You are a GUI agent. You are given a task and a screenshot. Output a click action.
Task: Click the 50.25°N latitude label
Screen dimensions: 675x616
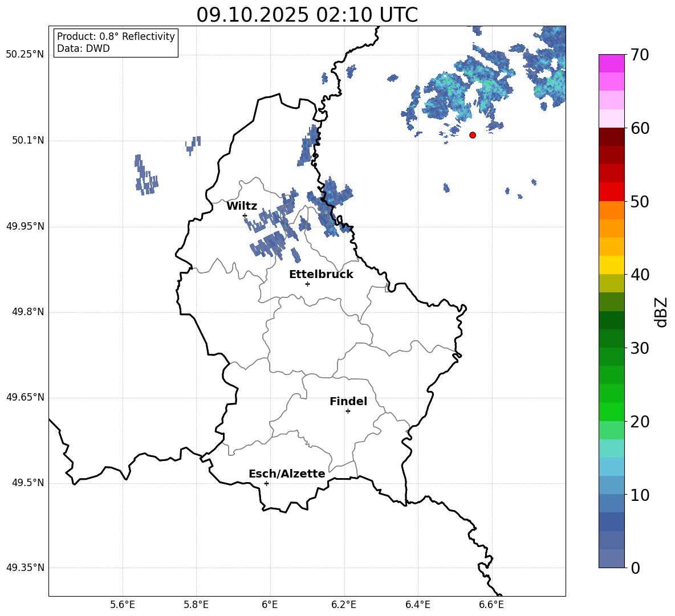tap(25, 55)
